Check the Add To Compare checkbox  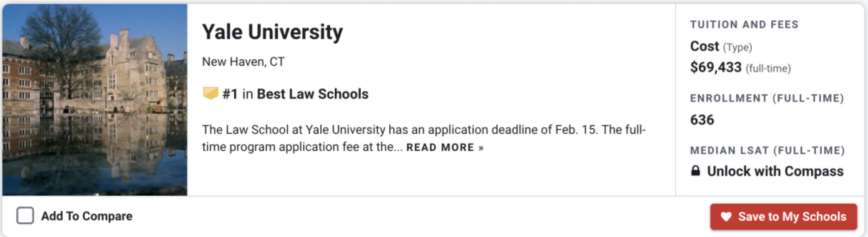click(25, 215)
